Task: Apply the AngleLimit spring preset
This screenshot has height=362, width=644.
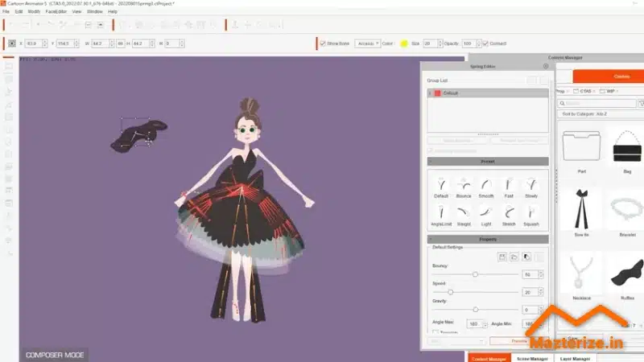Action: 441,216
